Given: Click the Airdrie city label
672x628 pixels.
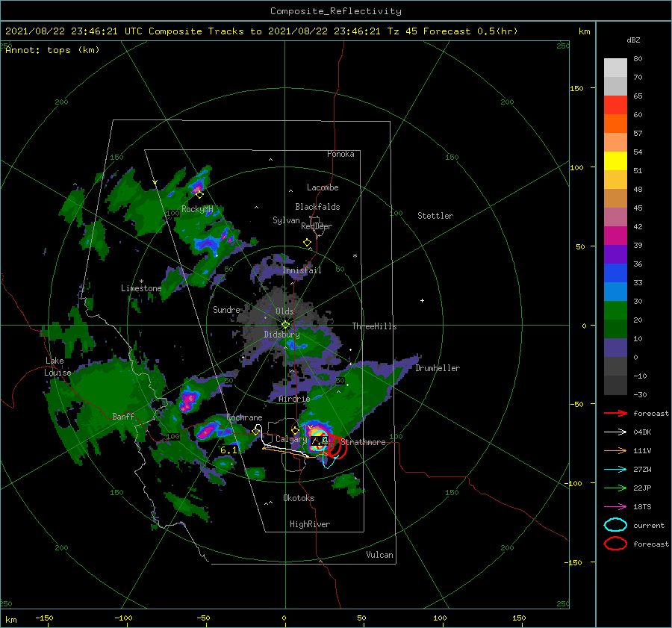Looking at the screenshot, I should 294,399.
